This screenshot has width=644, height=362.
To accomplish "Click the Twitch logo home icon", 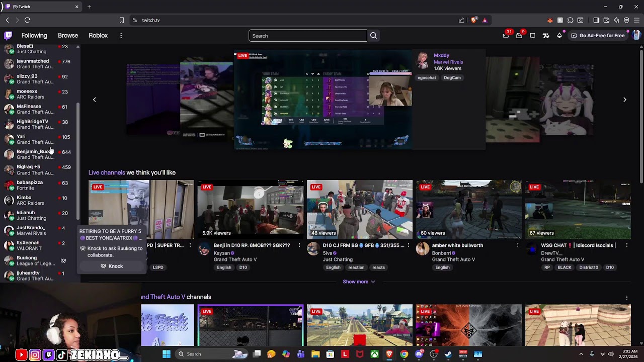I will click(8, 36).
